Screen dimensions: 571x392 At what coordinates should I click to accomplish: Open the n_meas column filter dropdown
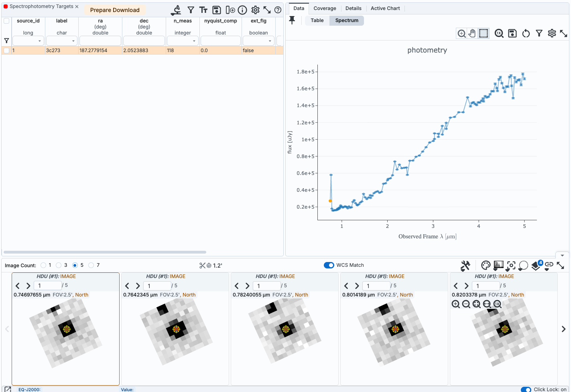(194, 41)
